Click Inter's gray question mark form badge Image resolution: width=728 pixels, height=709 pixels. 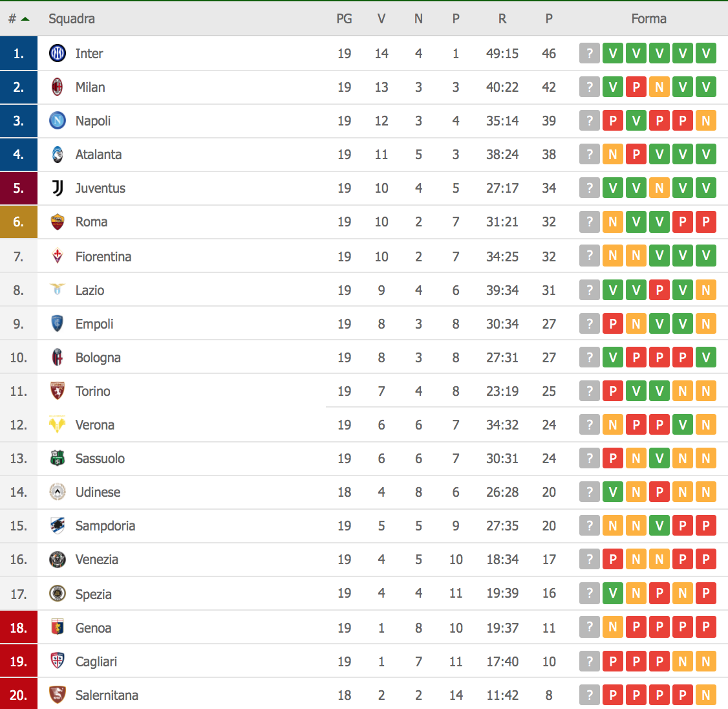(x=590, y=54)
